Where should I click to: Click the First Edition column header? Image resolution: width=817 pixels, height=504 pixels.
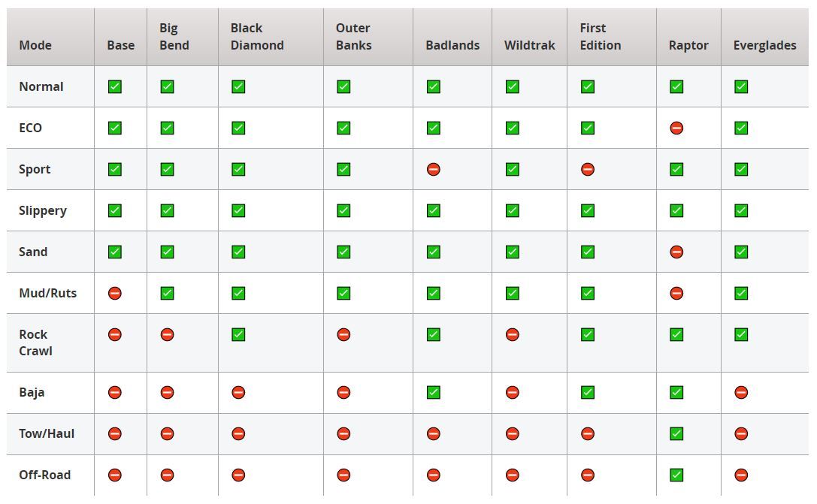[600, 37]
